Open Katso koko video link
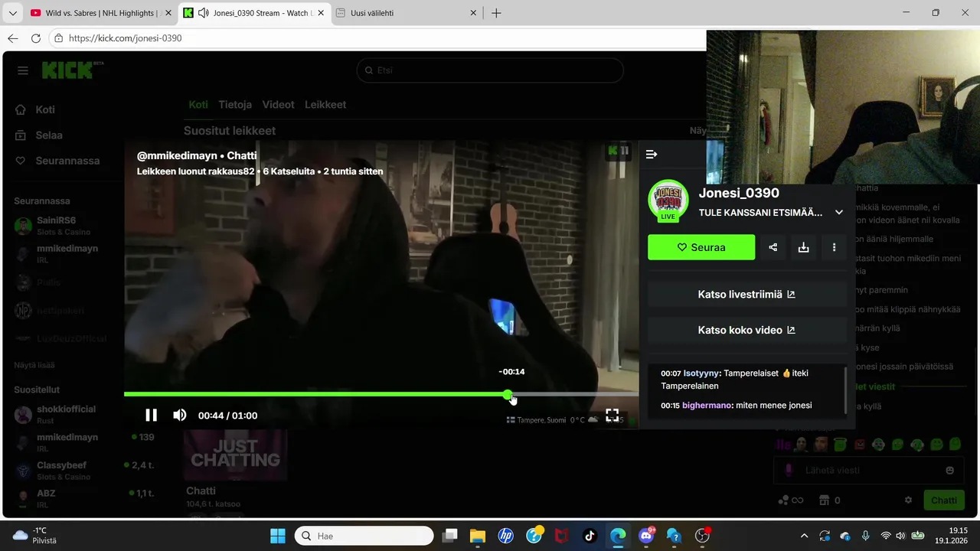The height and width of the screenshot is (551, 980). coord(746,330)
